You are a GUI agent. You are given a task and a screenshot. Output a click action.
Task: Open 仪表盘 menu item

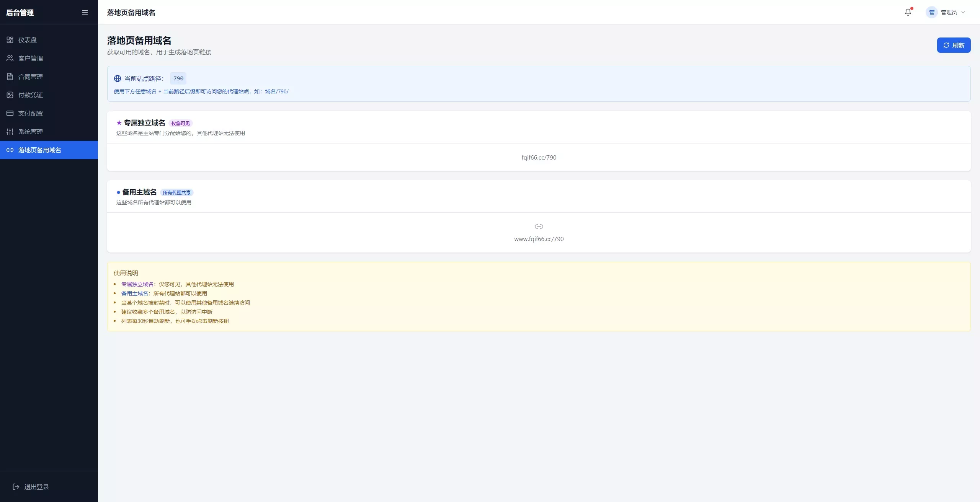tap(28, 40)
